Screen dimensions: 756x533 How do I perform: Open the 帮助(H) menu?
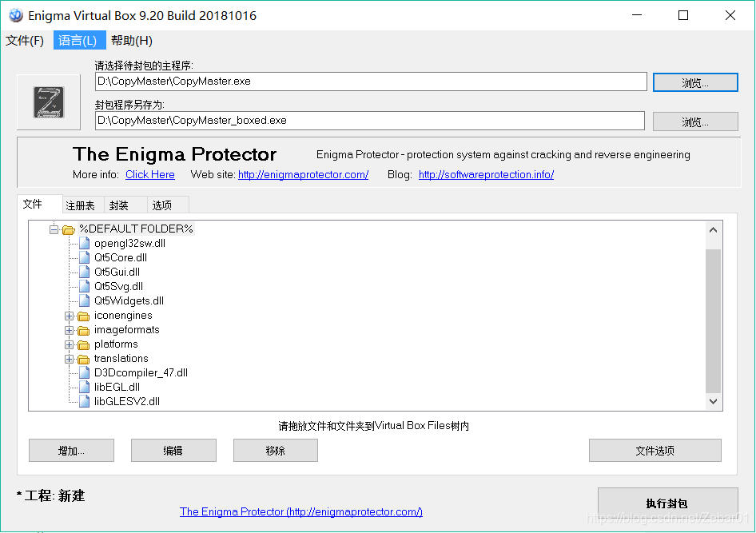pos(132,41)
